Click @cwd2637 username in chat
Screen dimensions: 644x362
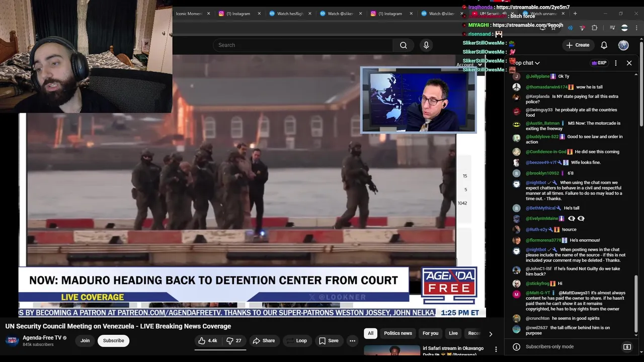tap(537, 328)
